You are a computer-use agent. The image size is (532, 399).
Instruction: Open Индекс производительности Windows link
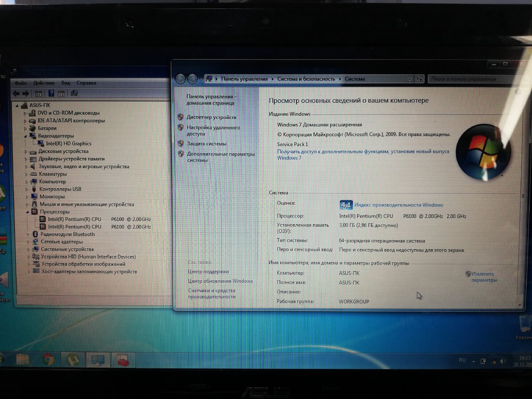point(399,205)
